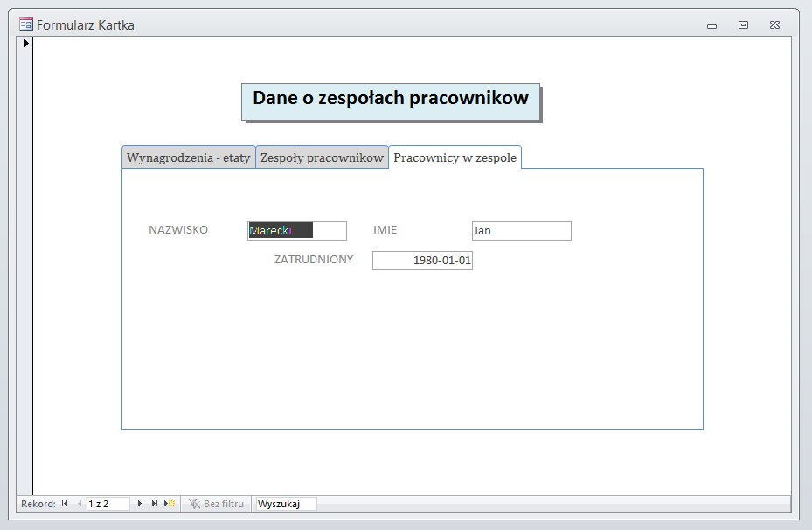812x530 pixels.
Task: Jump to last record button
Action: coord(154,504)
